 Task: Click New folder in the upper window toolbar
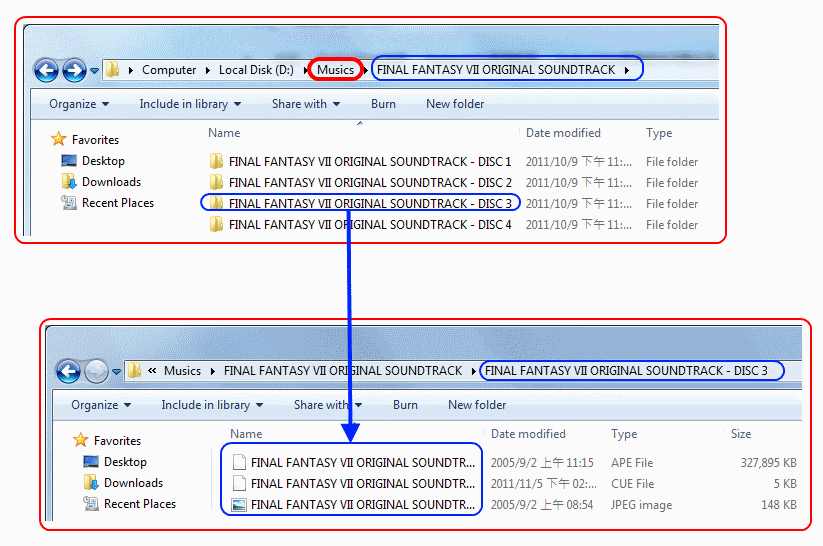pos(455,104)
